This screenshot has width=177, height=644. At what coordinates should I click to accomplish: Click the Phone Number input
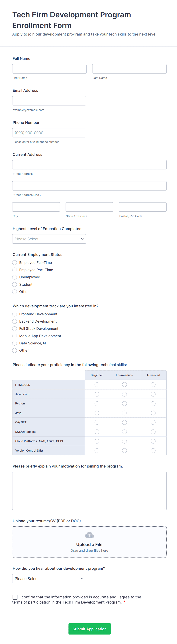point(49,133)
